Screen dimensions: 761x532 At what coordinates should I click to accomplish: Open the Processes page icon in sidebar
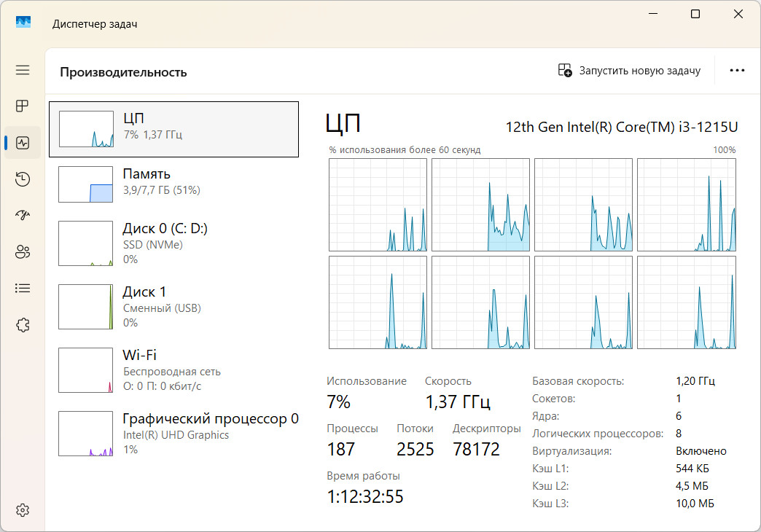(x=23, y=106)
